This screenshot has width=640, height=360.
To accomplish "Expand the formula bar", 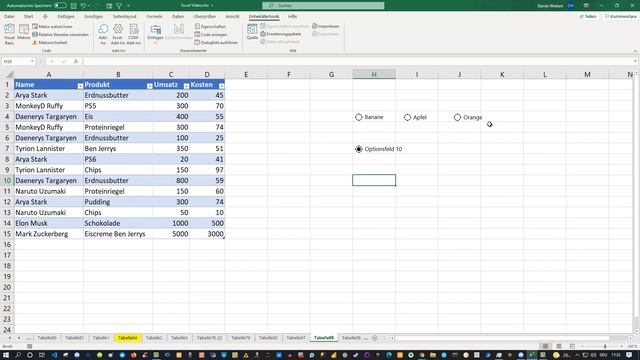I will point(636,61).
